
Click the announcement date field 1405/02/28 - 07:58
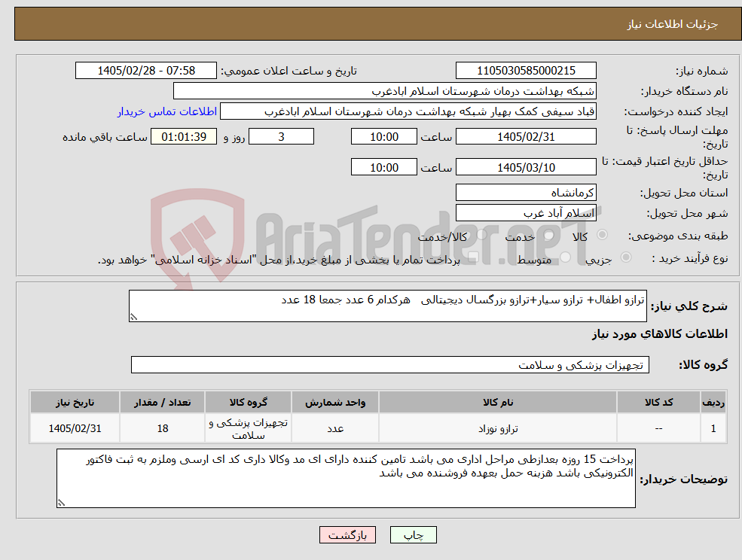coord(145,71)
